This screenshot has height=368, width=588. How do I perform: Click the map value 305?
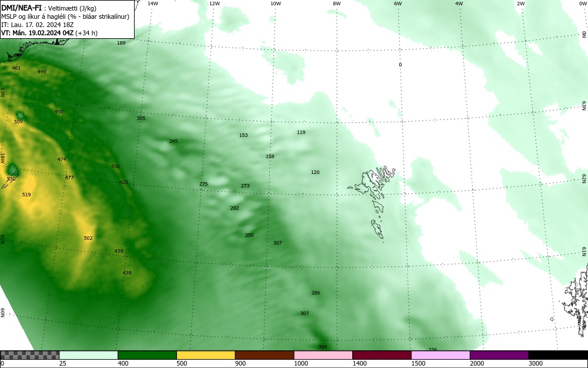(141, 118)
